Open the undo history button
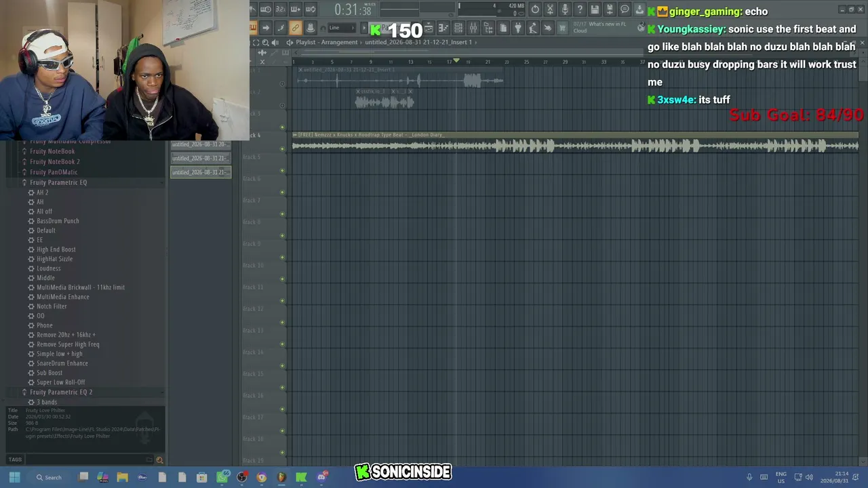 [x=535, y=9]
